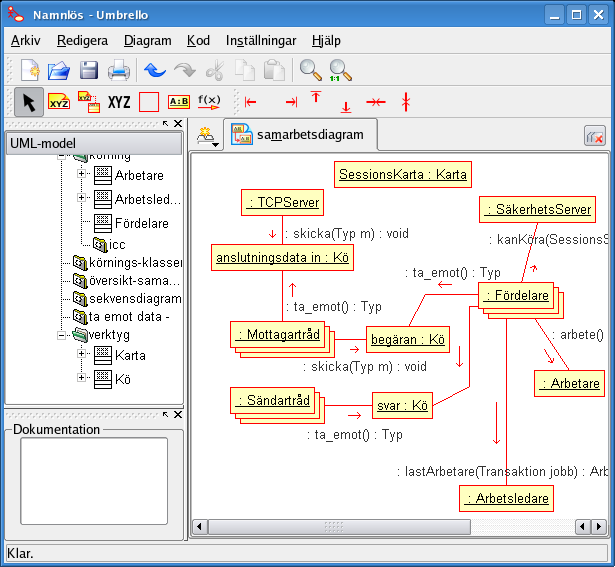Expand the Karta tree node
The image size is (615, 567).
[x=81, y=353]
